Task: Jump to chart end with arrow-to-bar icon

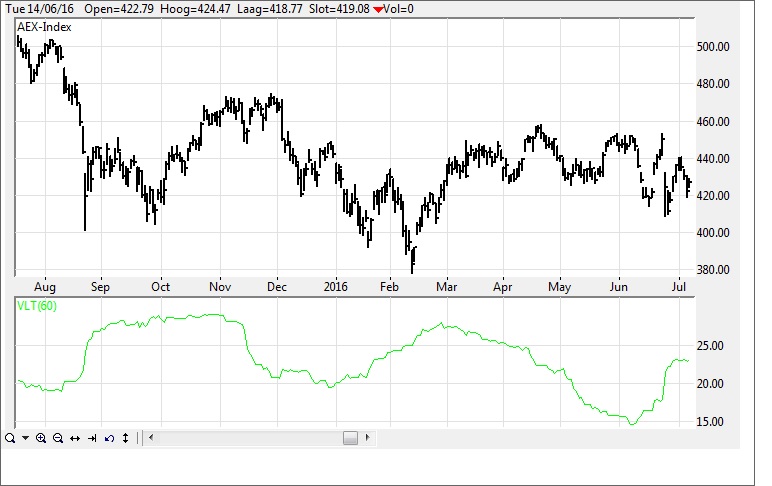Action: [92, 438]
